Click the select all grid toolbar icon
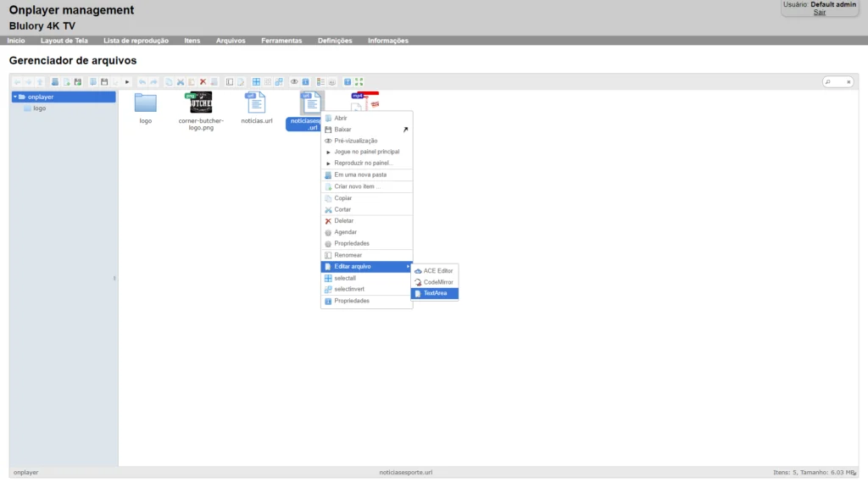 256,82
